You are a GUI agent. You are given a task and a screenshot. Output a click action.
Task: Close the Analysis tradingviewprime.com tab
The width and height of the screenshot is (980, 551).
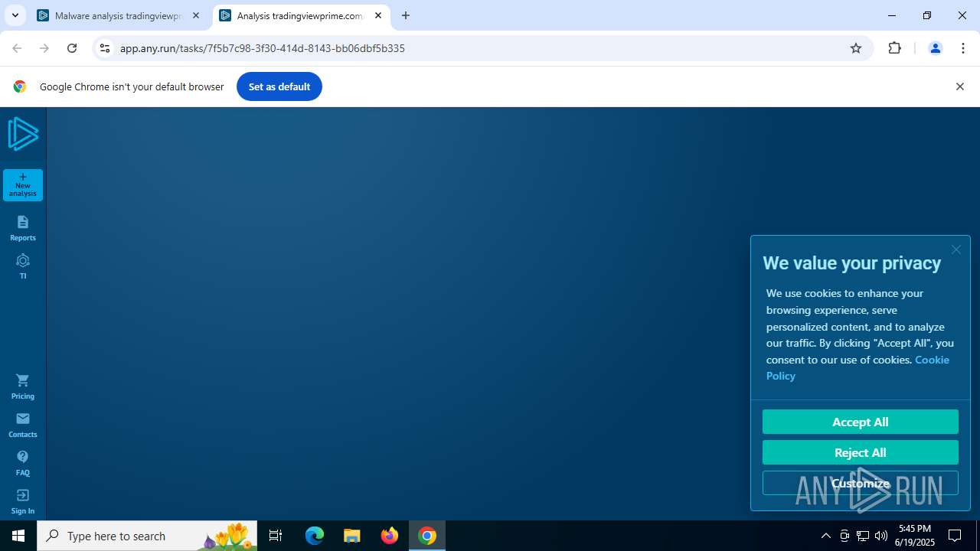click(x=378, y=15)
